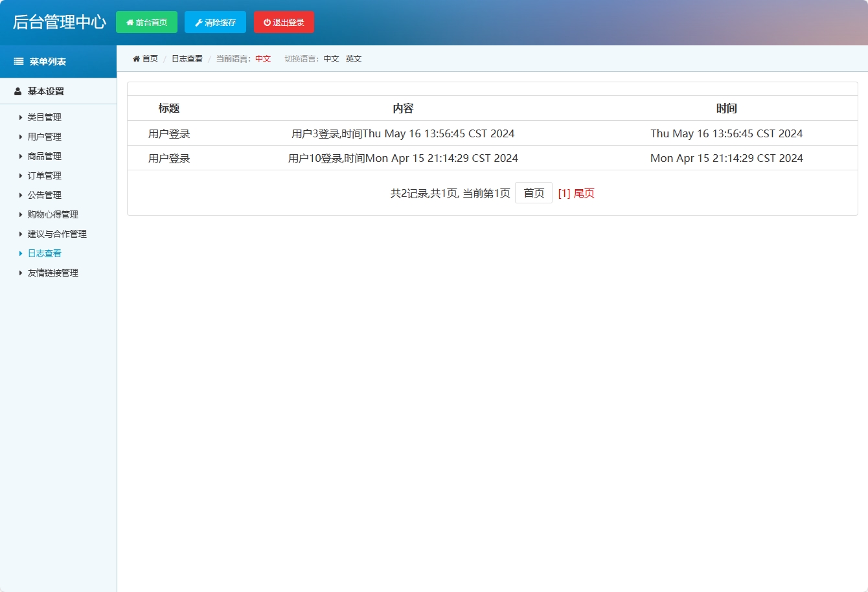868x592 pixels.
Task: Click the user icon beside 基本设置
Action: coord(18,91)
